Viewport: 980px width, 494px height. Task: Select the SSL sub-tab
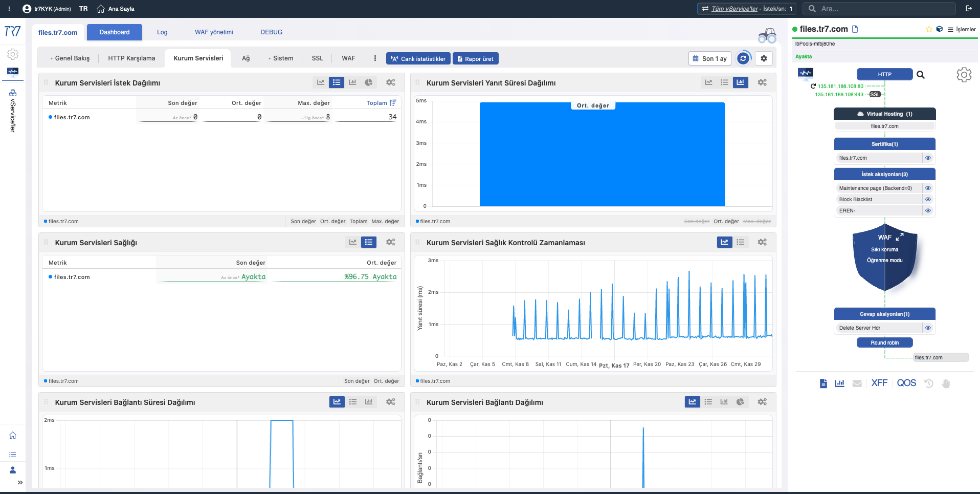[x=318, y=58]
